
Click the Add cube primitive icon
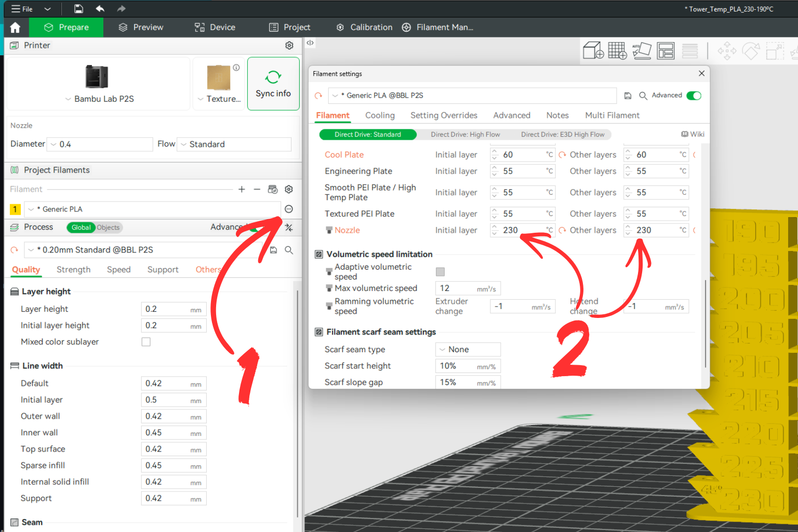[x=593, y=50]
